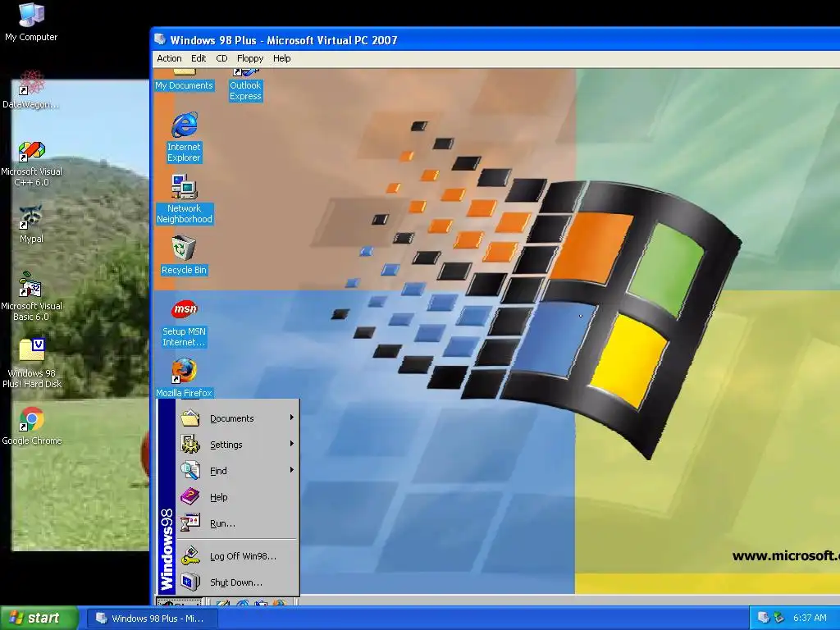Click the Windows 98 Plus taskbar button
840x630 pixels.
(153, 619)
